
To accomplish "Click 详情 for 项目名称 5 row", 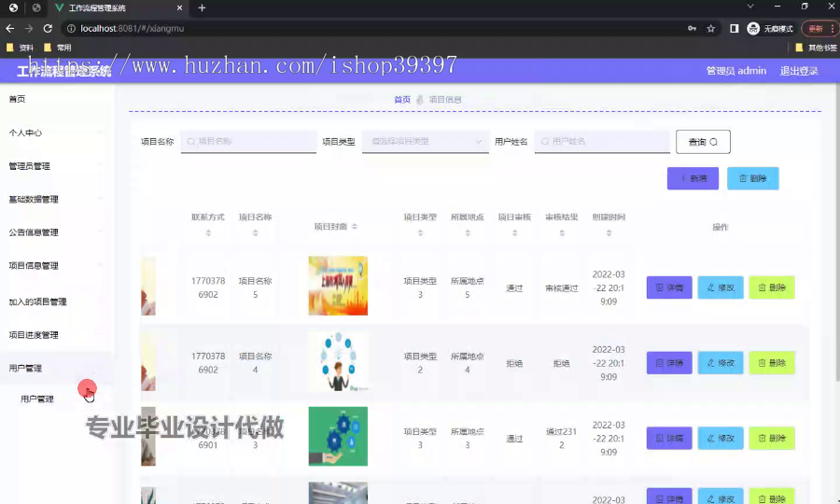I will tap(669, 287).
